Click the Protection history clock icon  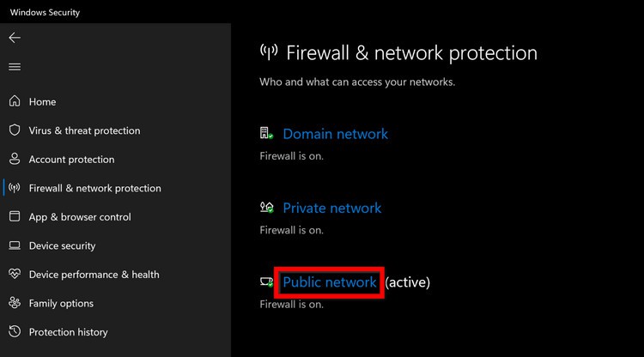click(x=15, y=332)
